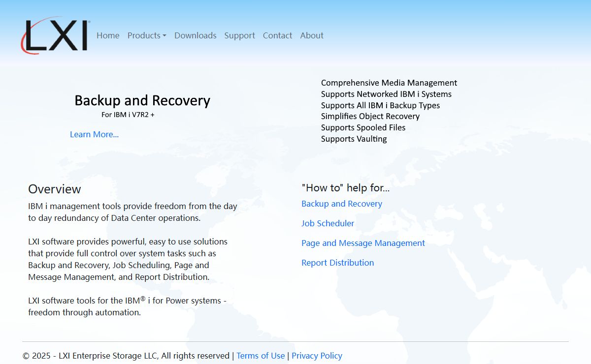
Task: Open Job Scheduler how-to help
Action: (x=328, y=223)
